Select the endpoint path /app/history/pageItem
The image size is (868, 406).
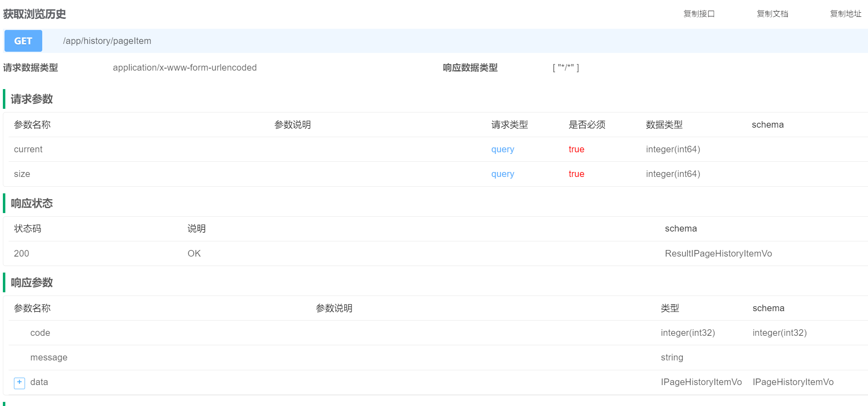pyautogui.click(x=107, y=41)
